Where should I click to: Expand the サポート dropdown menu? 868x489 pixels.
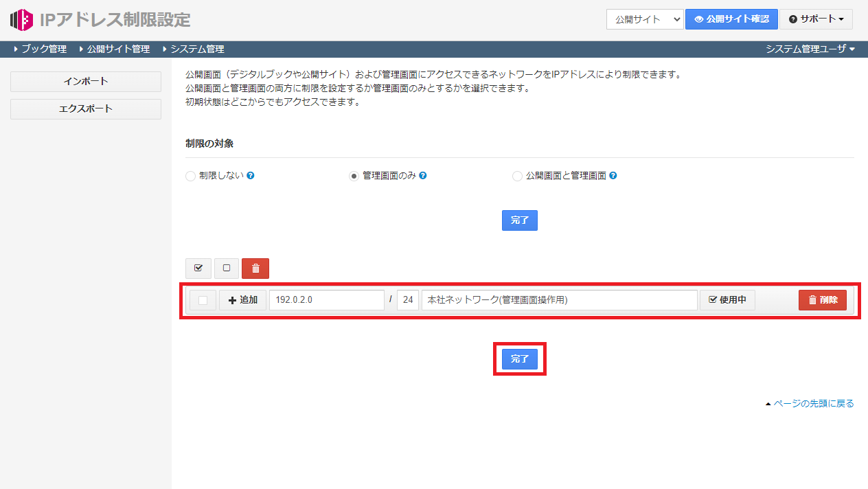pyautogui.click(x=816, y=19)
